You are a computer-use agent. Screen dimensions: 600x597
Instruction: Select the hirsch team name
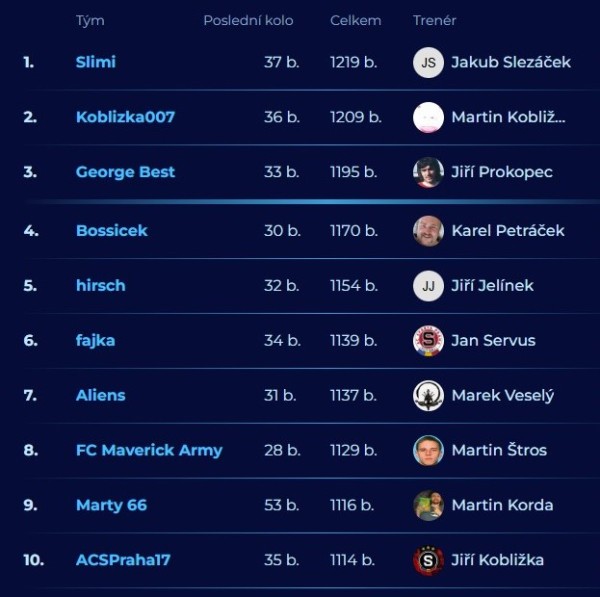(101, 286)
